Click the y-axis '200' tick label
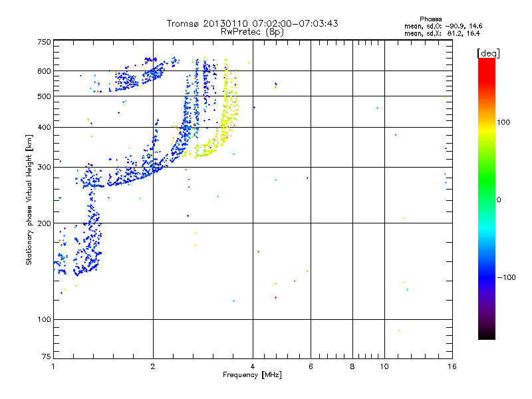This screenshot has width=532, height=399. 44,223
